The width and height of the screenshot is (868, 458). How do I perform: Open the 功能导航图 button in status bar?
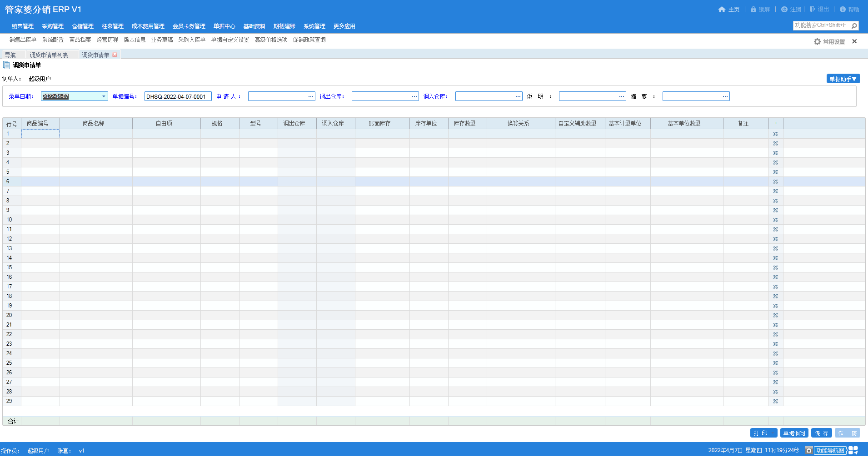(x=830, y=450)
